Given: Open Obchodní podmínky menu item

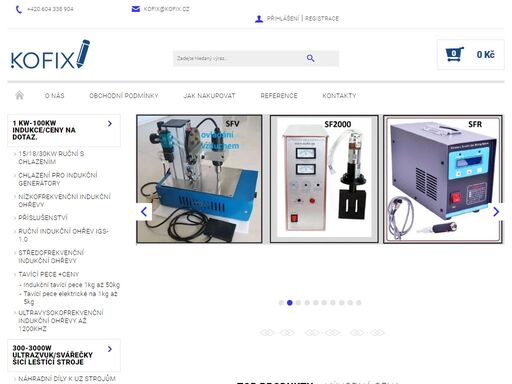Looking at the screenshot, I should coord(124,96).
